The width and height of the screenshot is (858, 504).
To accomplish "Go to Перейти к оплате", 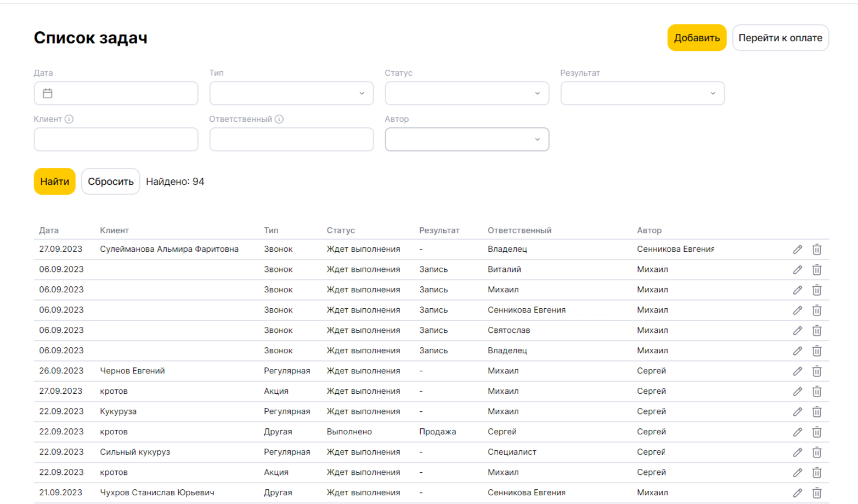I will [780, 38].
